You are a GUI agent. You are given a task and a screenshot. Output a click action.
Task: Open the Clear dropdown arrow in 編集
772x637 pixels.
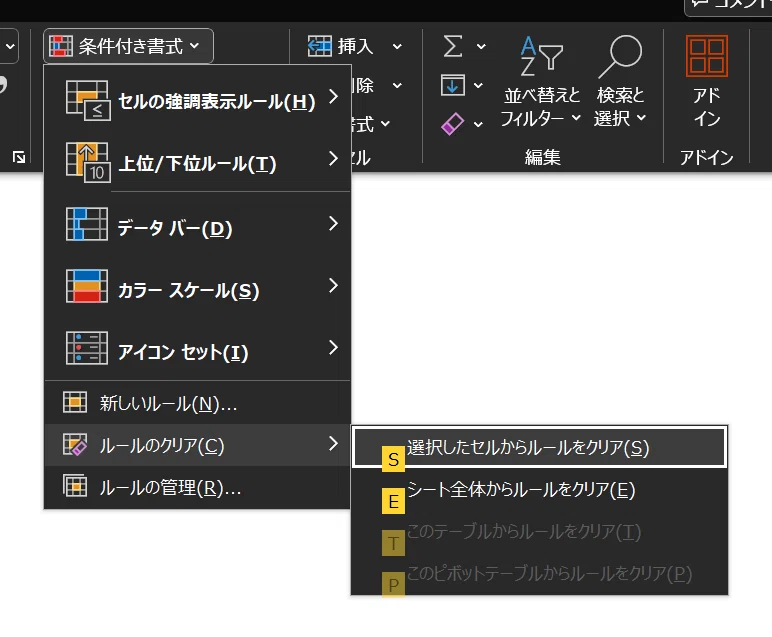tap(478, 124)
